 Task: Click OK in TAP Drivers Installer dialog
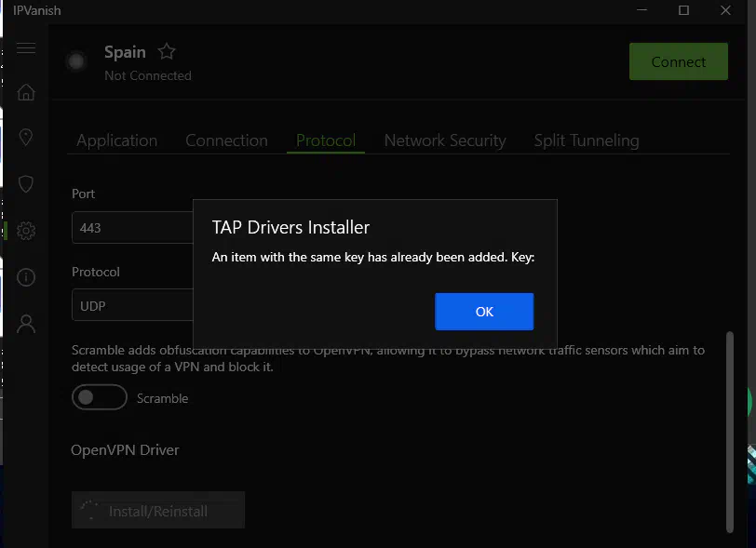point(484,312)
